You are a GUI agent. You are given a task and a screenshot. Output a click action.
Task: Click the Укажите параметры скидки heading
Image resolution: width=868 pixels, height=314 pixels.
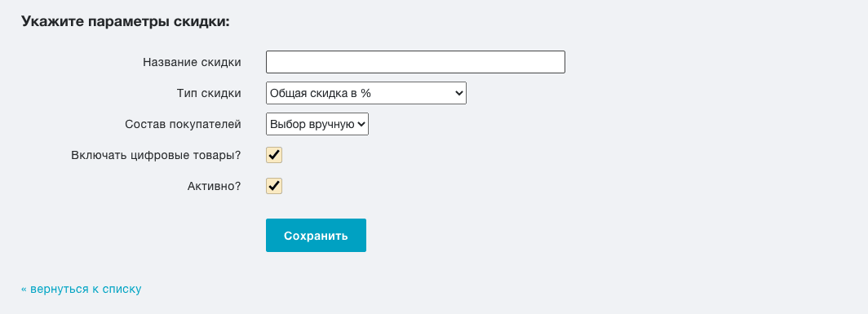[125, 22]
